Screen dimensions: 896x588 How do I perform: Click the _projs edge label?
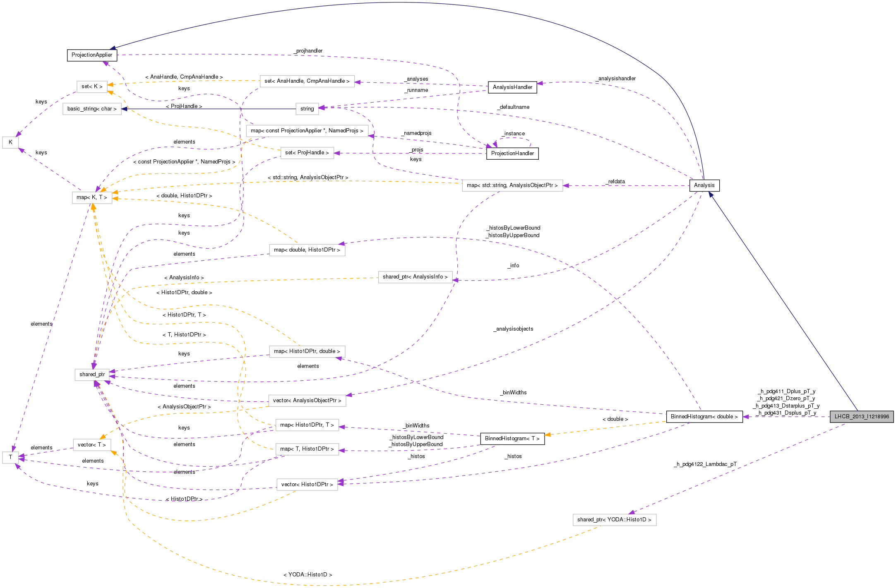[416, 150]
